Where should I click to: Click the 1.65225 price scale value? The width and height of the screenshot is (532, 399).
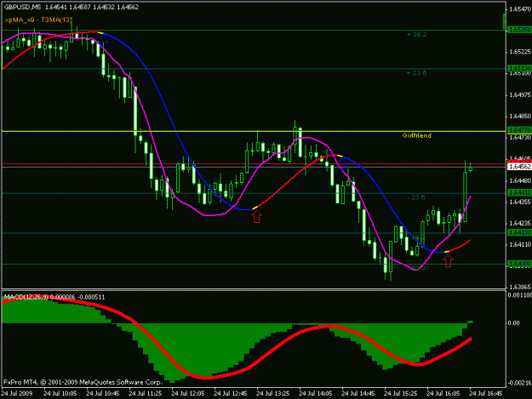[x=520, y=52]
